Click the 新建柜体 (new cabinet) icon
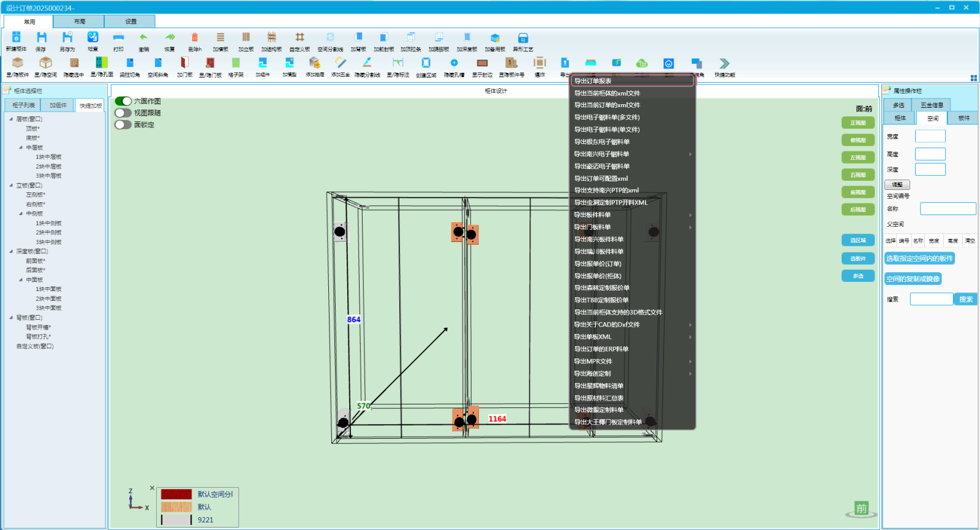The width and height of the screenshot is (980, 530). (x=17, y=38)
